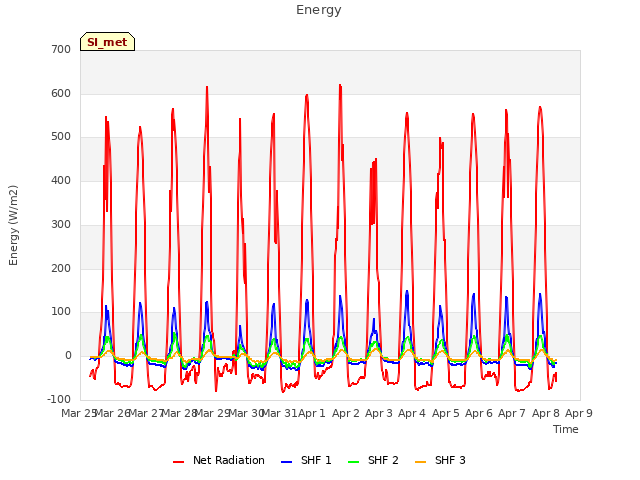Click the Time axis label

566,429
